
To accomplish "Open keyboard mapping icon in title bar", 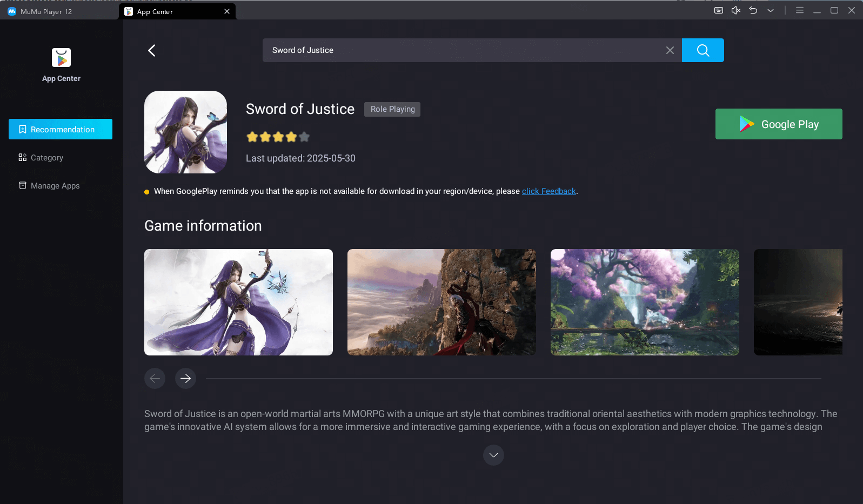I will click(x=719, y=10).
